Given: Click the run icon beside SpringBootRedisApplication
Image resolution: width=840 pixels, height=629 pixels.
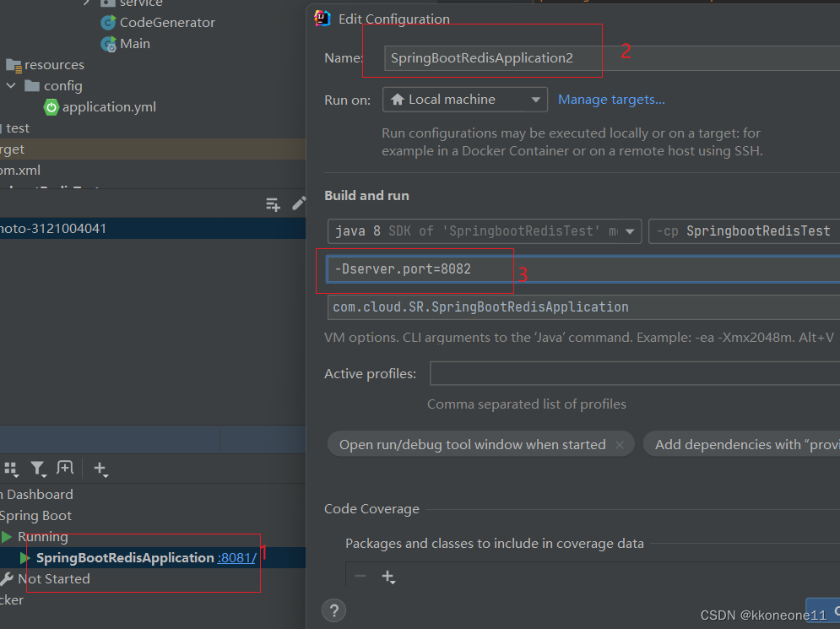Looking at the screenshot, I should 24,558.
